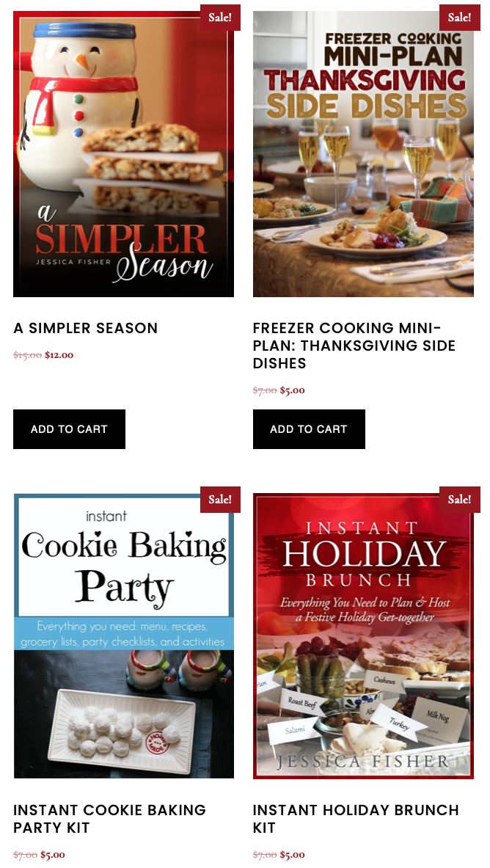The height and width of the screenshot is (868, 490).
Task: Click crossed-out $7.00 under Holiday Brunch Kit
Action: click(x=266, y=855)
